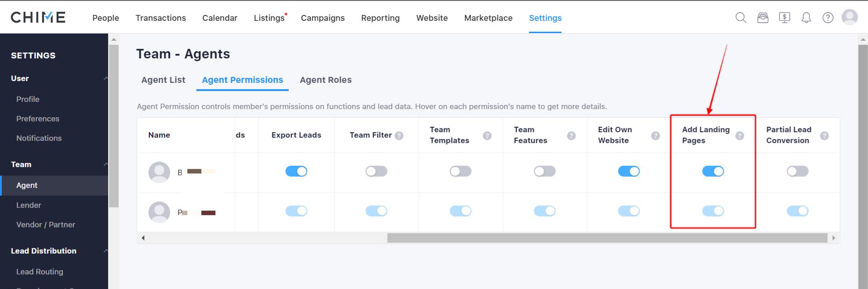Open the notifications bell icon
The width and height of the screenshot is (868, 289).
click(x=806, y=18)
